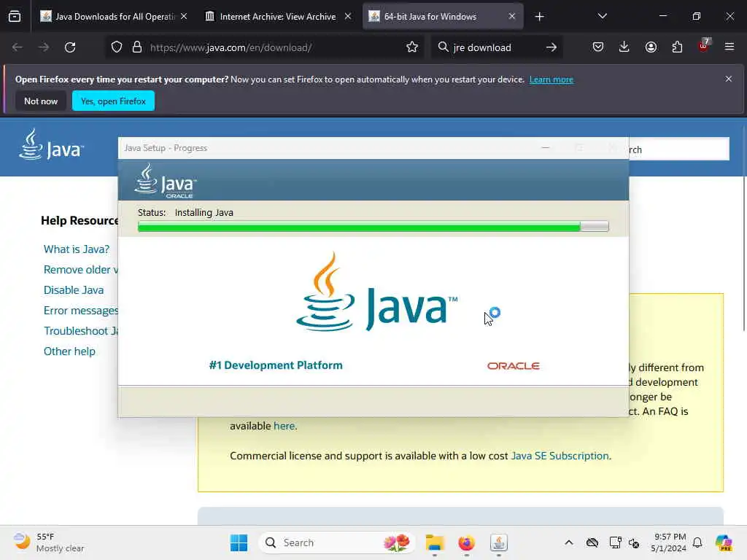This screenshot has height=560, width=747.
Task: Click the Not now button
Action: click(41, 101)
